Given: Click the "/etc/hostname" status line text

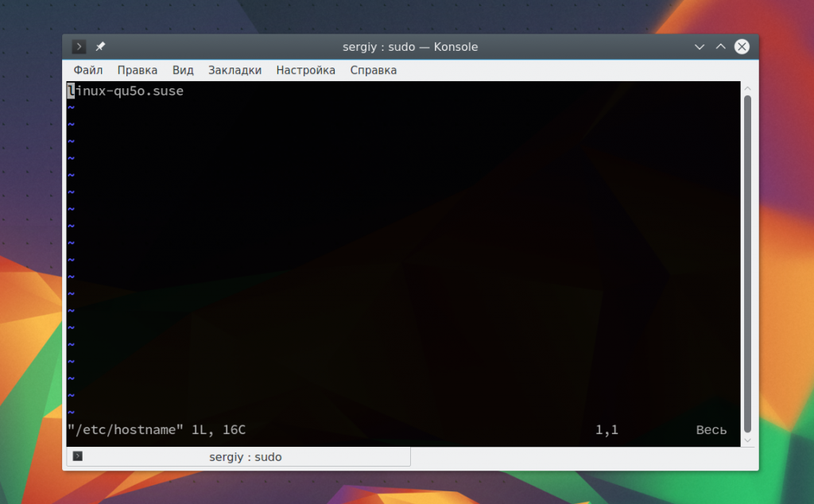Looking at the screenshot, I should pos(125,430).
